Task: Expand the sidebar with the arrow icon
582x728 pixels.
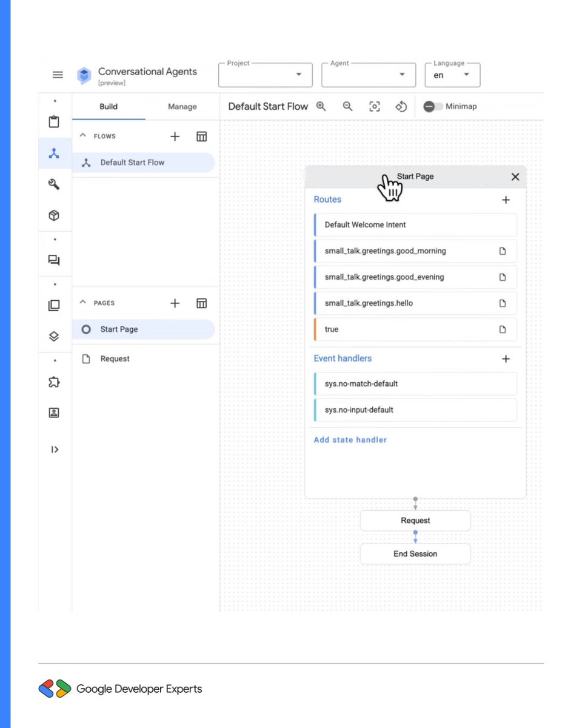Action: [x=55, y=450]
